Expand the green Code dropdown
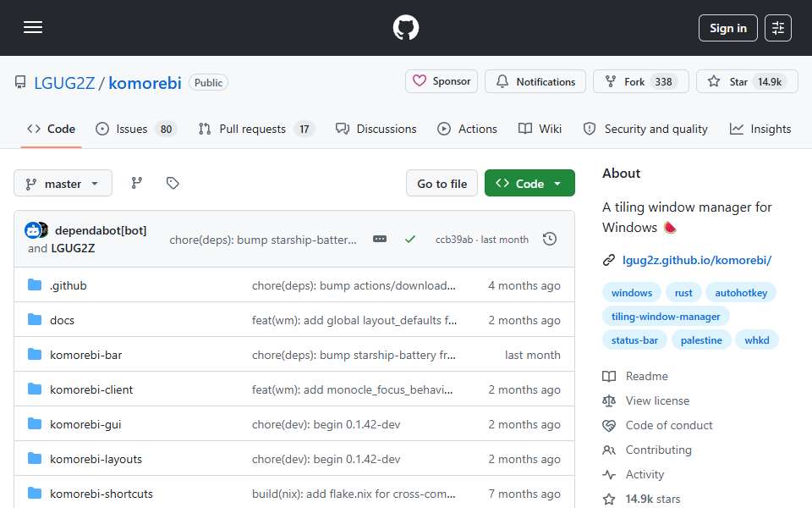 pos(529,184)
